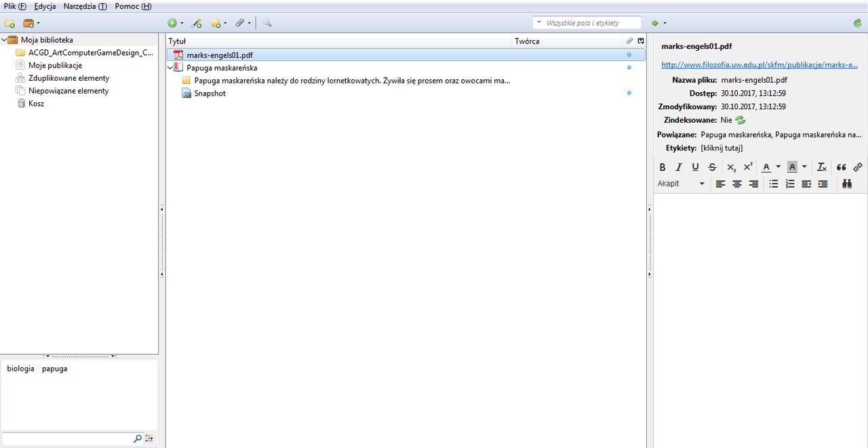Viewport: 868px width, 448px height.
Task: Open the text color dropdown arrow
Action: click(x=778, y=167)
